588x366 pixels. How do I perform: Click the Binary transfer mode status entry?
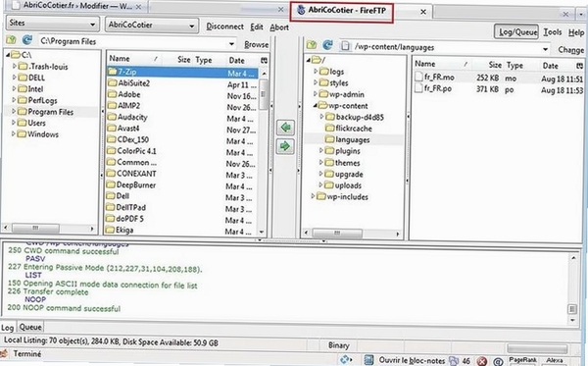339,345
